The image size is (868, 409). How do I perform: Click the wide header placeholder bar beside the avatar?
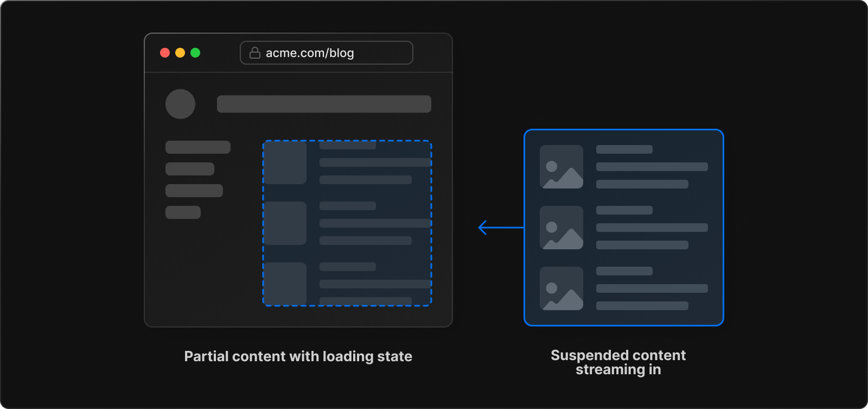click(x=324, y=104)
